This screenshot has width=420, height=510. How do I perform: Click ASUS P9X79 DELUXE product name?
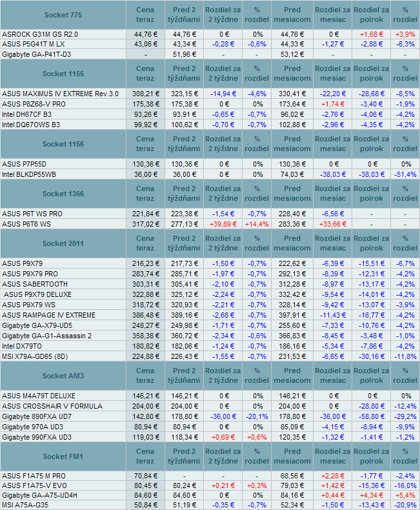[37, 294]
